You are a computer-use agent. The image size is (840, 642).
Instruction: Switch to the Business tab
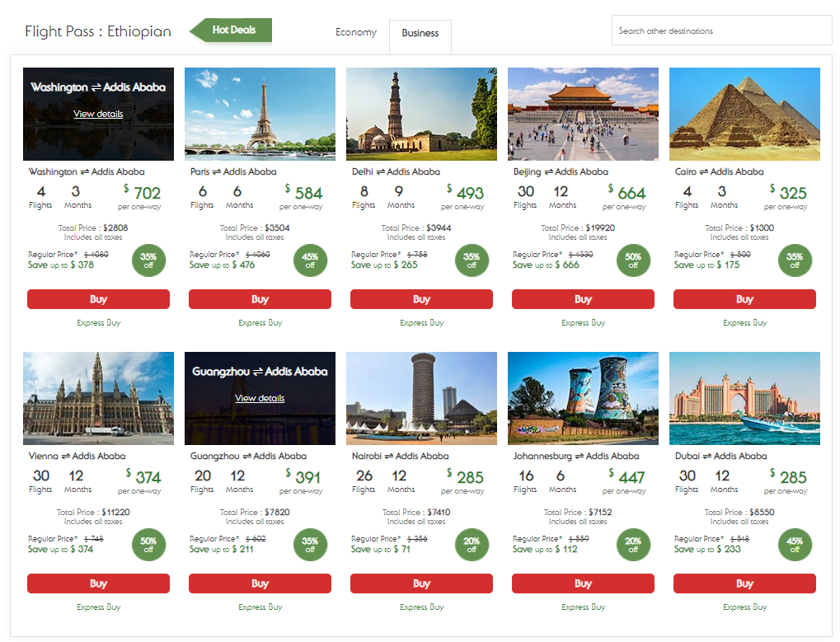[x=420, y=33]
